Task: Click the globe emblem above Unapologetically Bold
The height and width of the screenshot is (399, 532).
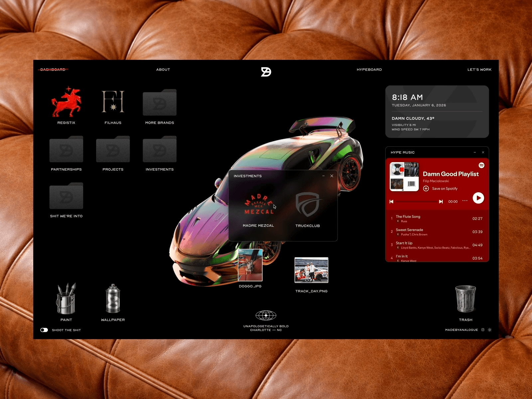Action: point(266,315)
